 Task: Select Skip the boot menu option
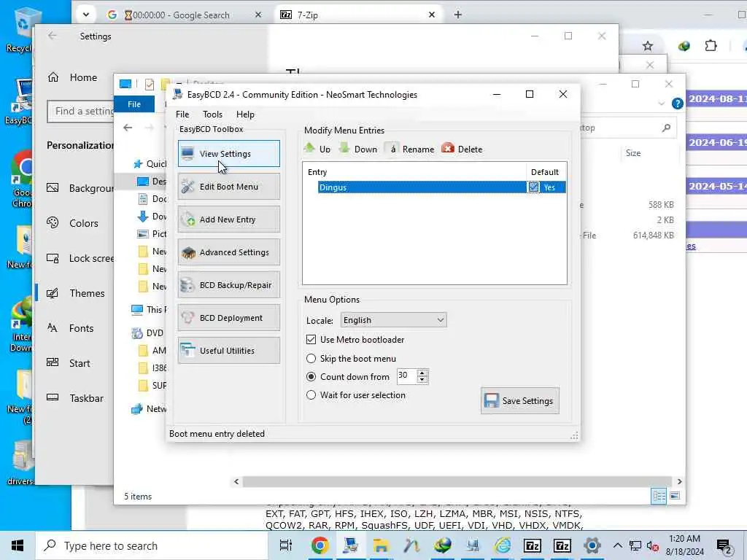pos(311,359)
